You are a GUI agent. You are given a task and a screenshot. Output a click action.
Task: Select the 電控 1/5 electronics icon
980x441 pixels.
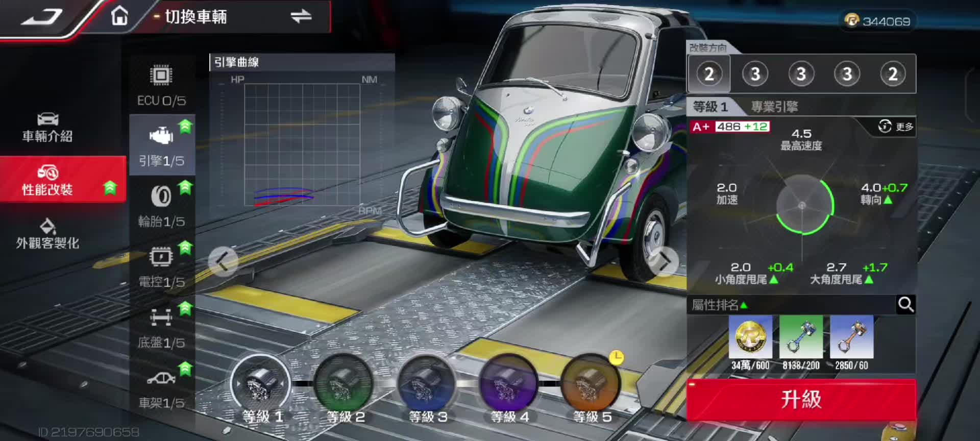click(x=161, y=266)
